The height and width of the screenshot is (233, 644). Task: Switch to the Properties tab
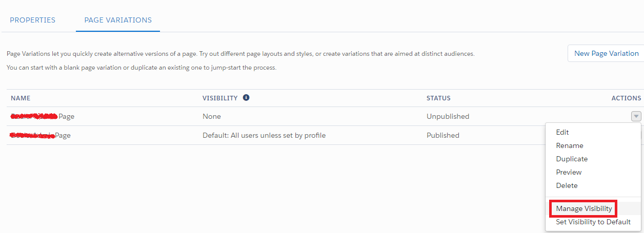coord(33,20)
